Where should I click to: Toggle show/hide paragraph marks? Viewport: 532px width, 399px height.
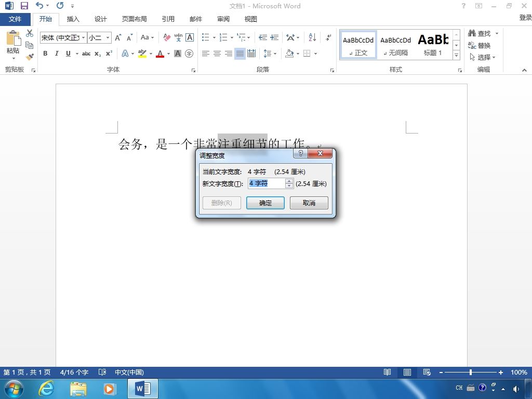click(x=328, y=37)
